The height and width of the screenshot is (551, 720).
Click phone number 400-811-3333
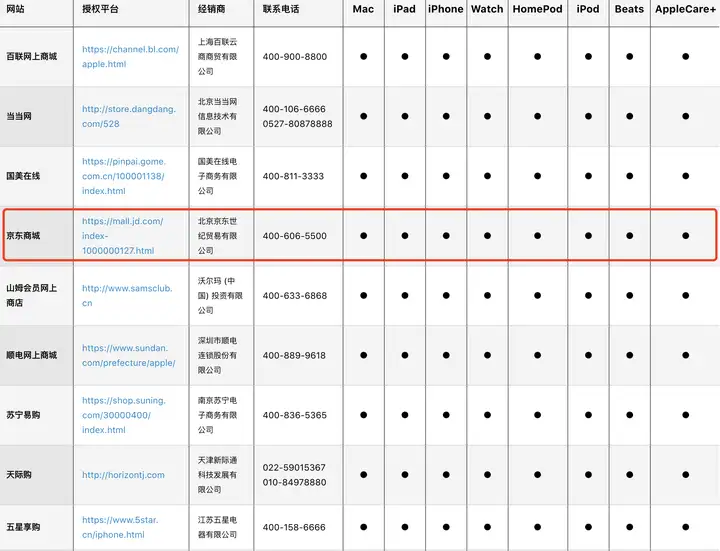coord(293,176)
